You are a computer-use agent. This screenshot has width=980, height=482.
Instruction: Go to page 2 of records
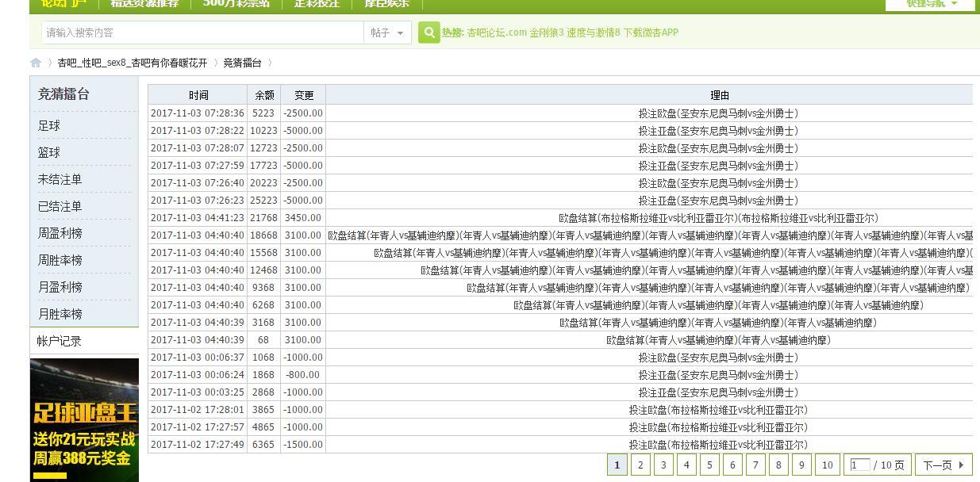tap(640, 465)
